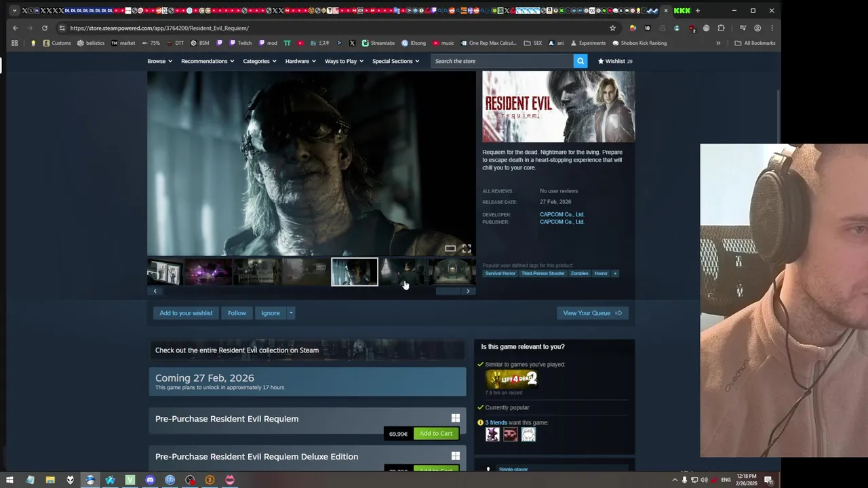Open the Shobon Kick Ranking bookmark

point(639,43)
